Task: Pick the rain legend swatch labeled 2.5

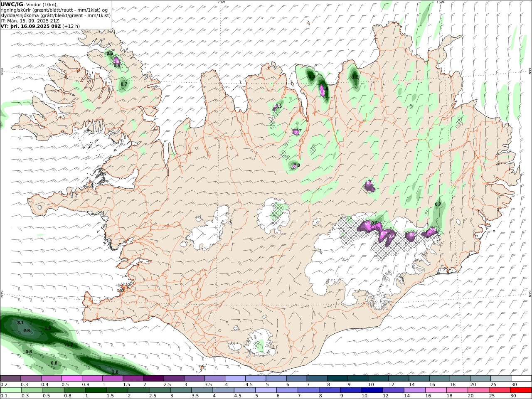Action: (x=159, y=390)
